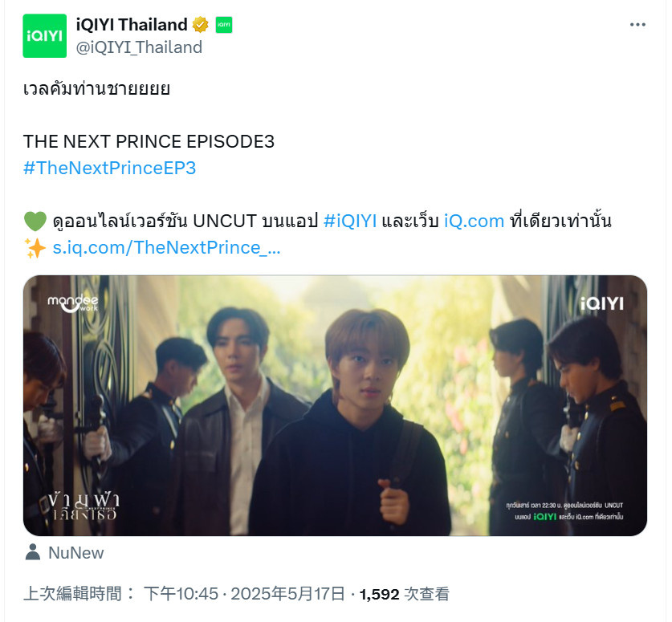Open the 10:45 PM May 17, 2025 timestamp

[244, 594]
